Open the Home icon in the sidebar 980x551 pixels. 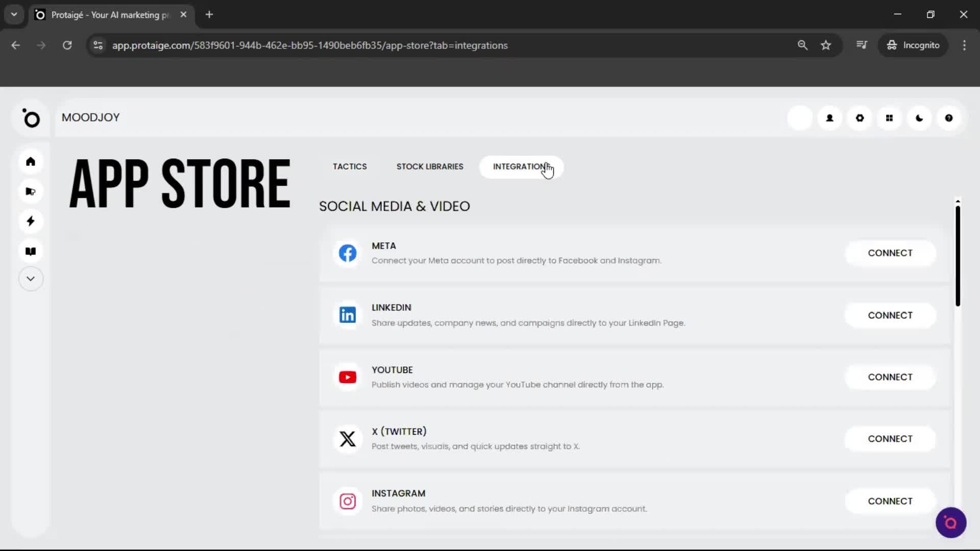(x=31, y=162)
